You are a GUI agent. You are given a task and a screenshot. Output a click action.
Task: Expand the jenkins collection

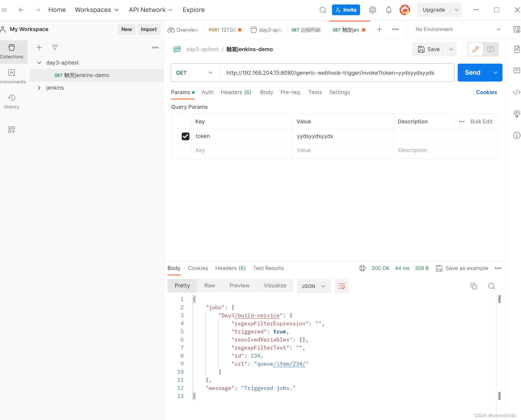tap(39, 88)
